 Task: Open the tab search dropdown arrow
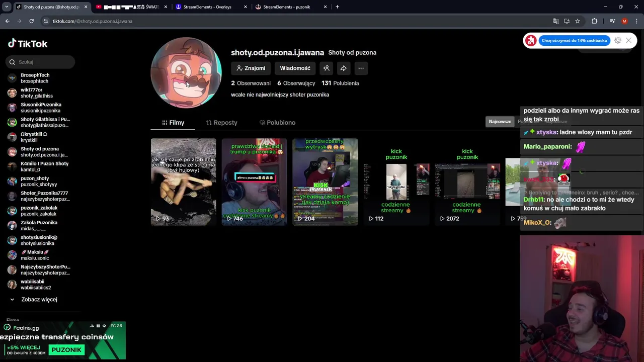pyautogui.click(x=7, y=7)
